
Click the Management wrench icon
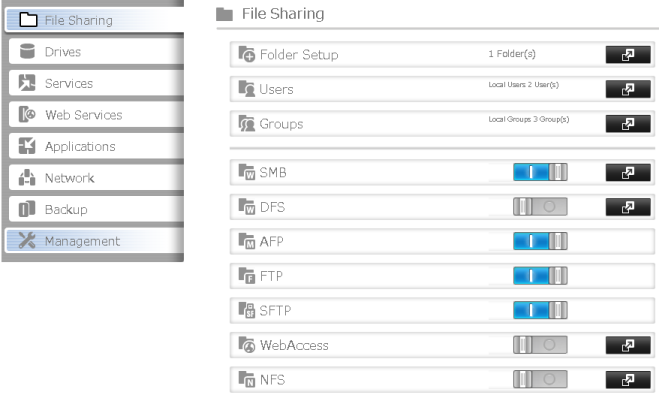click(x=27, y=240)
